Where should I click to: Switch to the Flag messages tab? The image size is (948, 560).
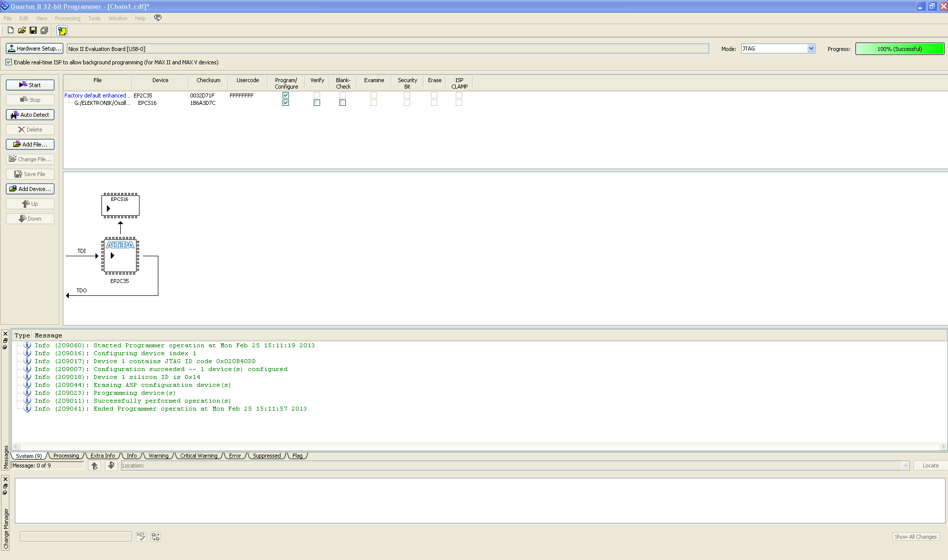[297, 456]
